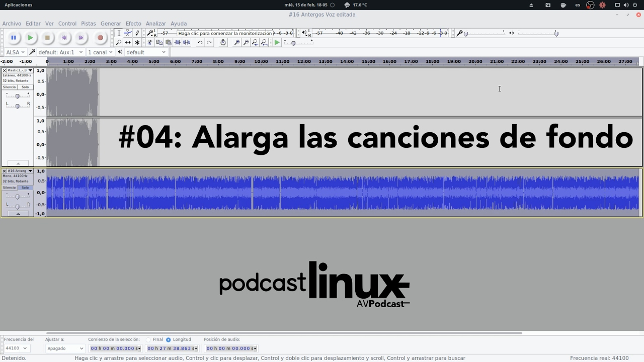
Task: Open the default playback device dropdown
Action: 146,52
